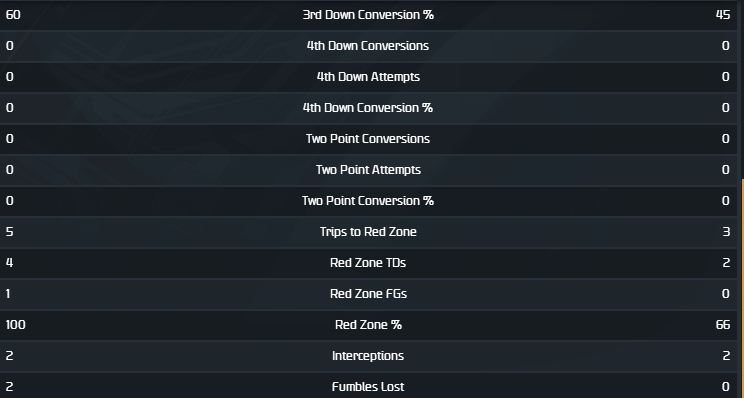Click the right team's 3rd down value 45
Screen dimensions: 744x398
coord(723,15)
